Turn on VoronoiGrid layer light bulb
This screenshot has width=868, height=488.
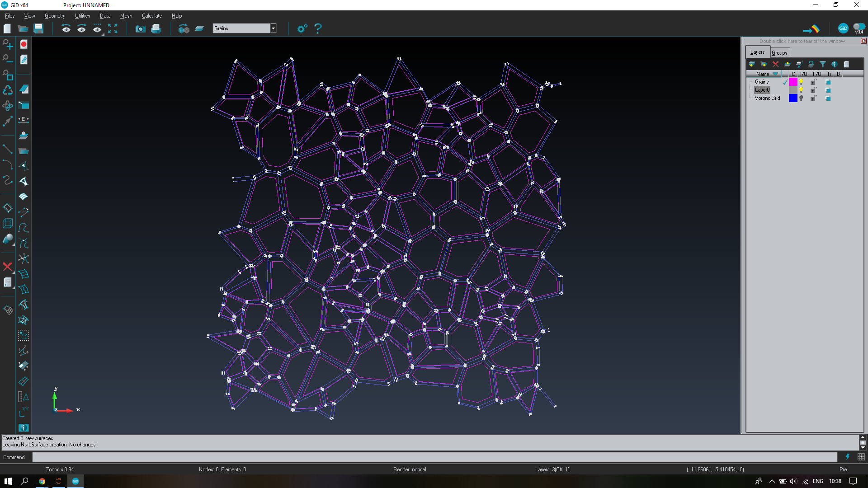click(x=801, y=98)
